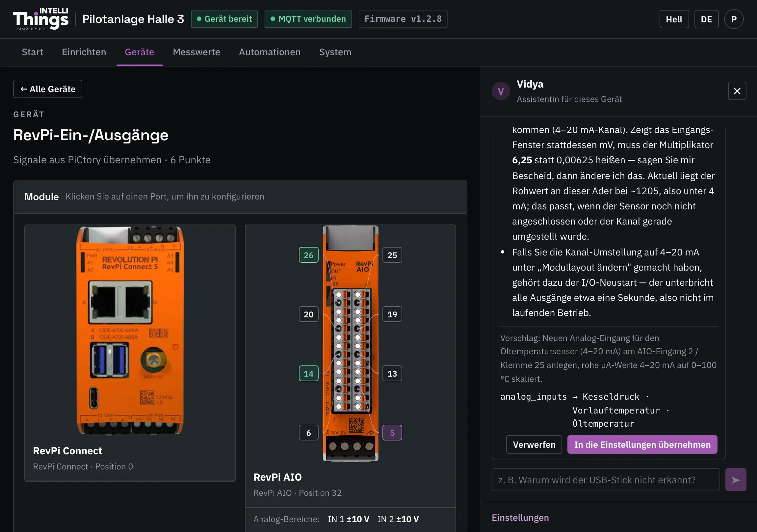Viewport: 757px width, 532px height.
Task: Configure port 26 on RevPi AIO
Action: click(x=309, y=255)
